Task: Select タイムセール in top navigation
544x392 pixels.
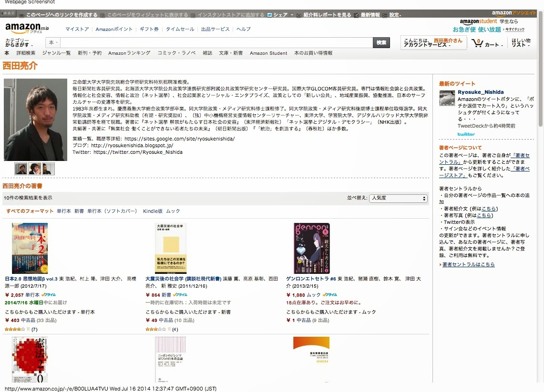Action: click(180, 29)
